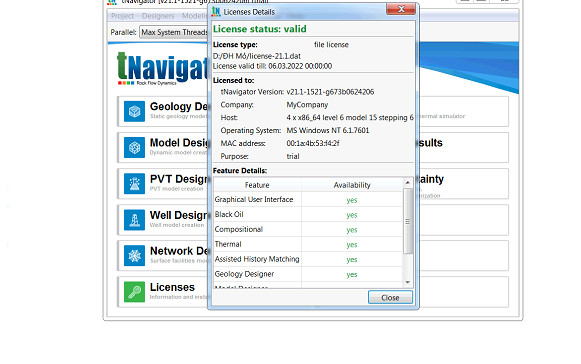Click the feature list scroll down arrow

(408, 282)
